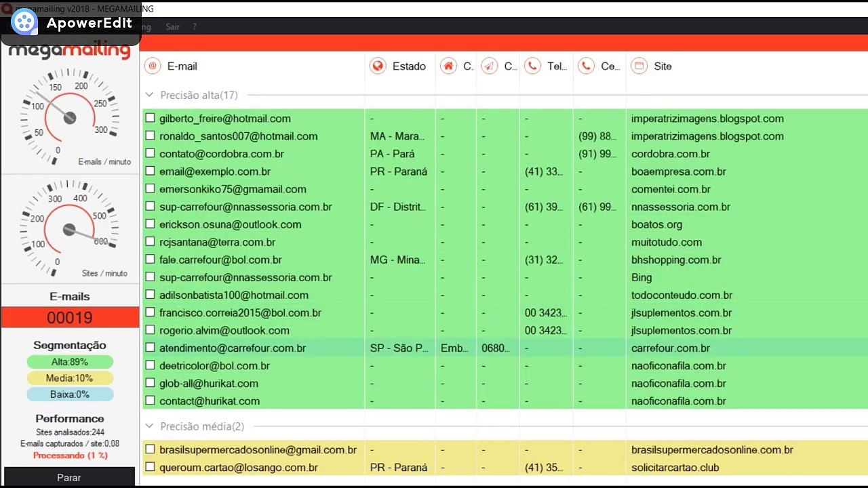The image size is (868, 488).
Task: Click the solicitarcartao.club site cell
Action: click(675, 467)
